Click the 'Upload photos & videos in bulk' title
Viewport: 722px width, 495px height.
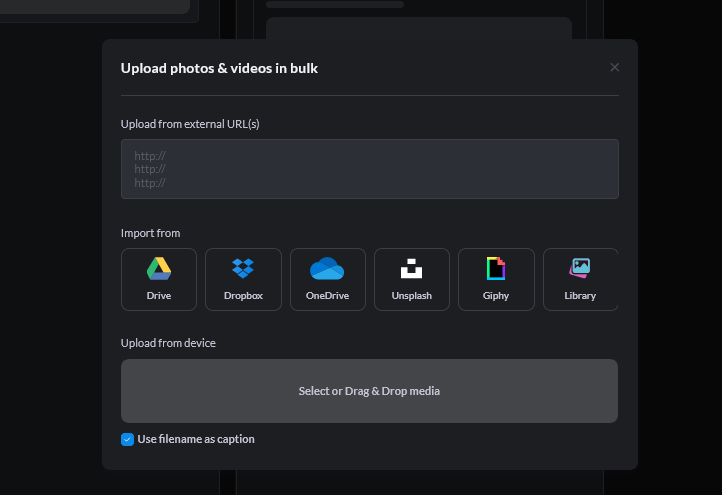pyautogui.click(x=219, y=68)
